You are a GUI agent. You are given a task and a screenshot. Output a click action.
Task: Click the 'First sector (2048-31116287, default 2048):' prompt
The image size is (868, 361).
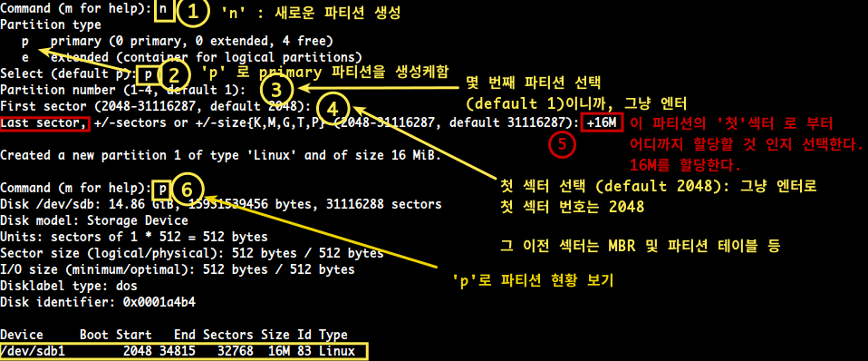[x=156, y=106]
